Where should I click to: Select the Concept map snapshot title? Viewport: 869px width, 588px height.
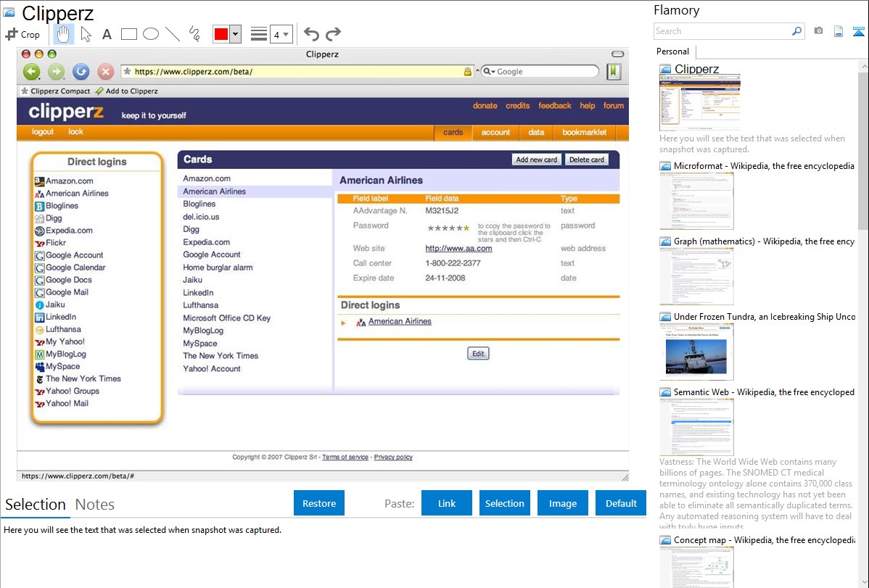click(765, 540)
